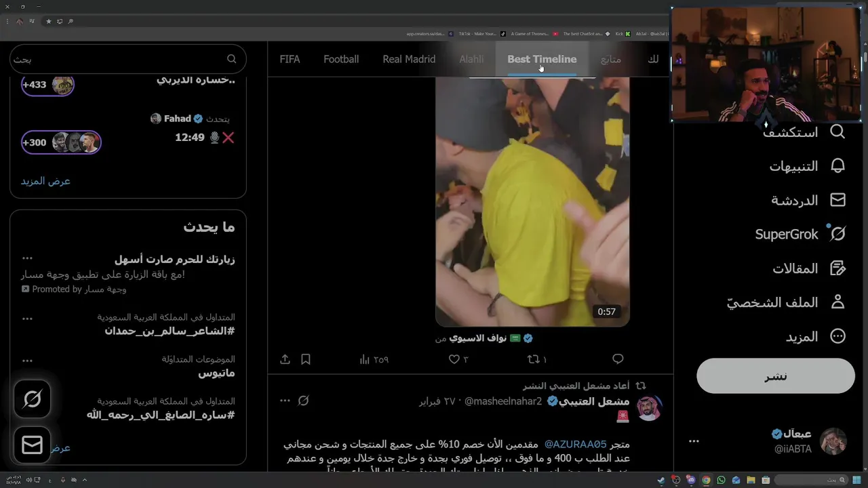Open WhatsApp from the taskbar
868x488 pixels.
coord(721,480)
